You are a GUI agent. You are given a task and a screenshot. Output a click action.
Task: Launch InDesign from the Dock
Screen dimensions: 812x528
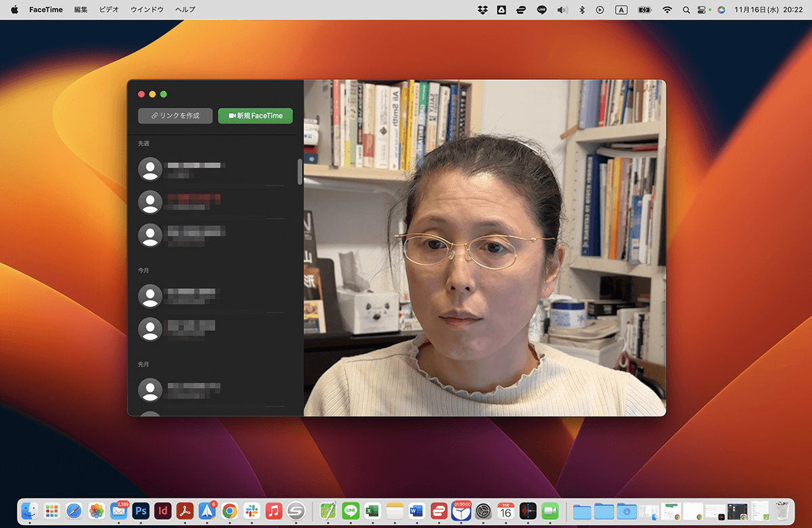(x=163, y=510)
